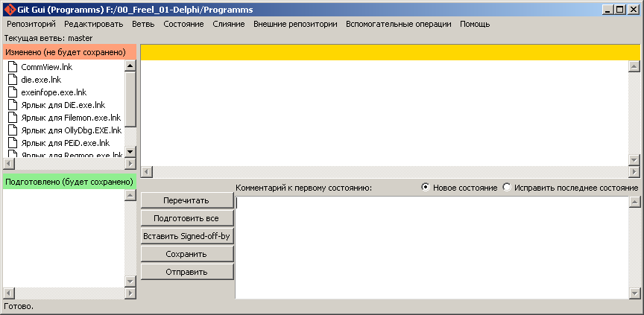This screenshot has height=315, width=644.
Task: Select Ярлык для DiE.exe.lnk entry
Action: [63, 105]
